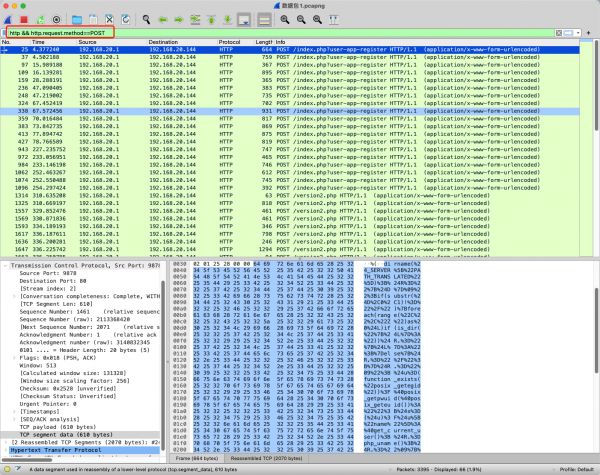Go back to previous packet green arrow
The height and width of the screenshot is (475, 600).
(163, 20)
